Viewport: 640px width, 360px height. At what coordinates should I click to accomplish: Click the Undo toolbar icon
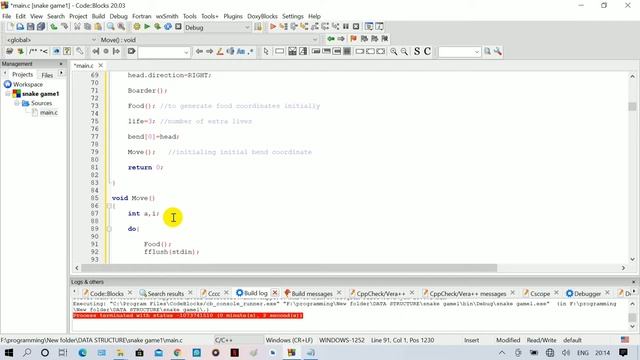coord(54,27)
